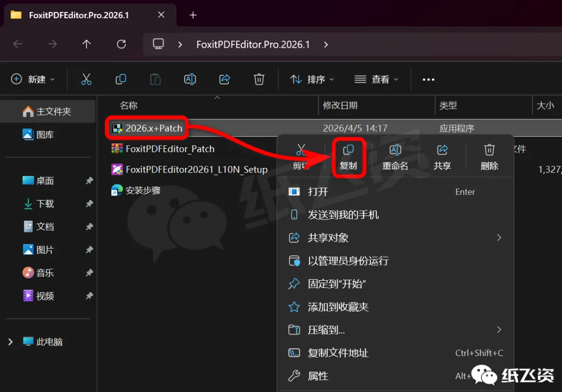Choose 复制文件地址 from context menu
The height and width of the screenshot is (392, 562).
pyautogui.click(x=395, y=353)
